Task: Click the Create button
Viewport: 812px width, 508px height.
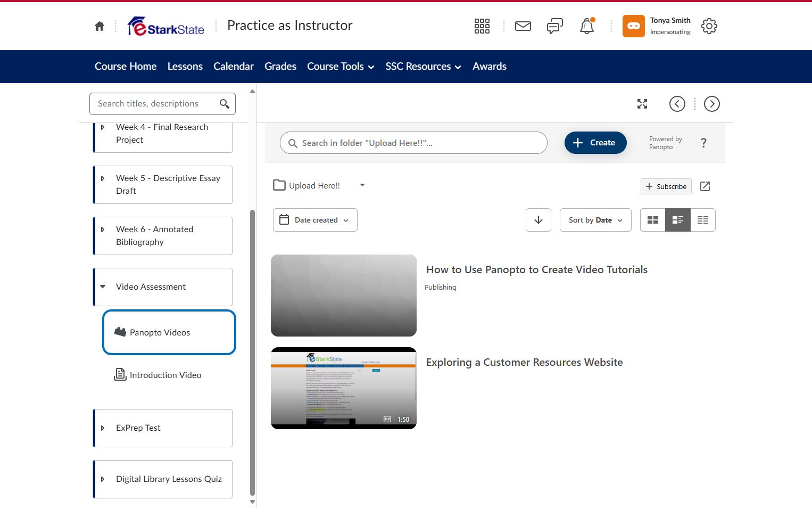Action: click(595, 143)
